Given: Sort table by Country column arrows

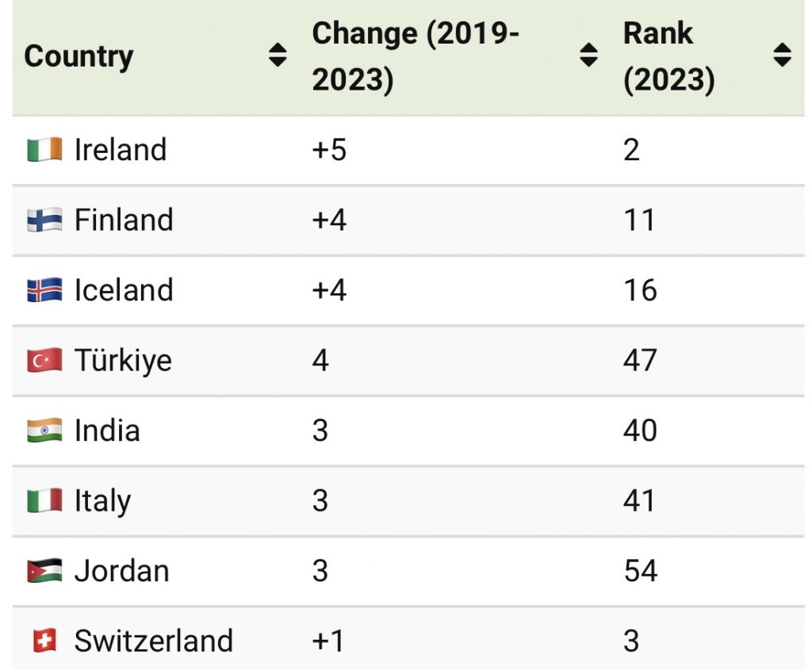Looking at the screenshot, I should [278, 56].
